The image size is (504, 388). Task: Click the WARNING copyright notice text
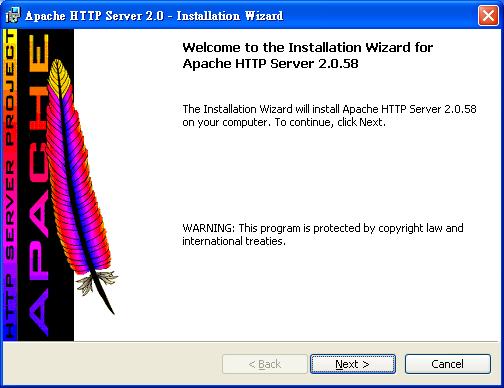[x=323, y=234]
